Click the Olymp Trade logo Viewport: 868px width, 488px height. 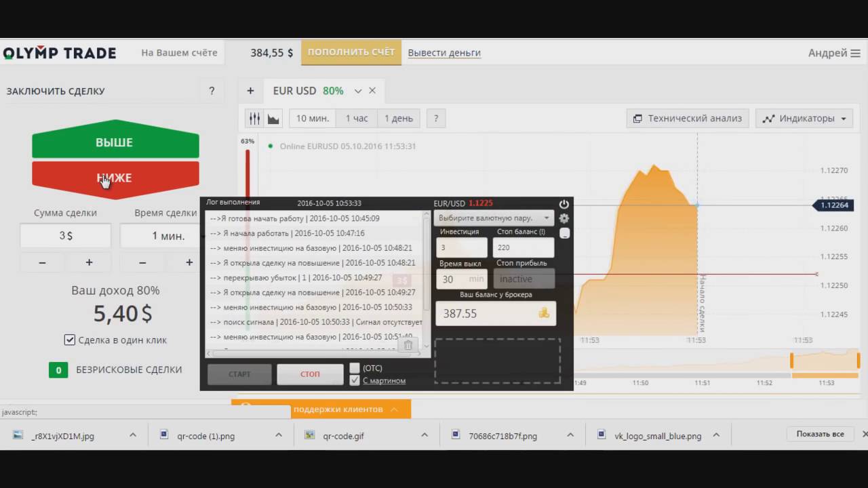[60, 53]
